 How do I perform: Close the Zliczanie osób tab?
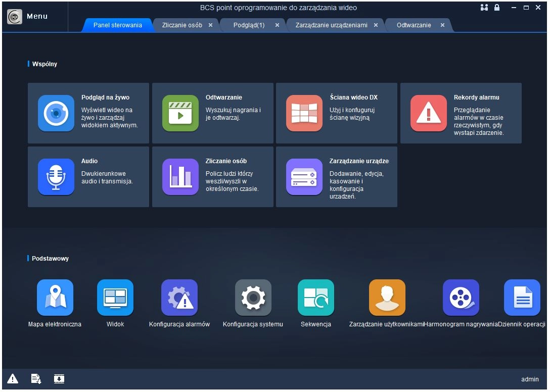tap(210, 25)
